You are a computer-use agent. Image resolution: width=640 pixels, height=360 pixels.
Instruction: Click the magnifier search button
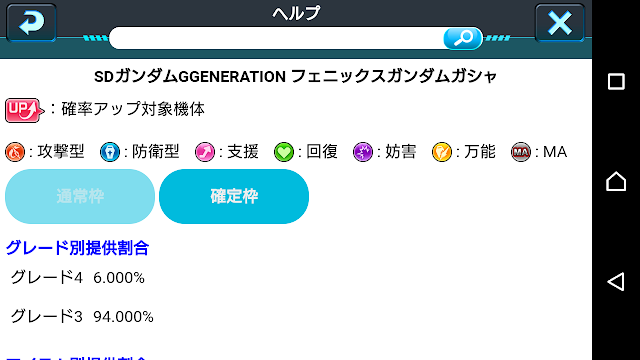click(x=463, y=38)
